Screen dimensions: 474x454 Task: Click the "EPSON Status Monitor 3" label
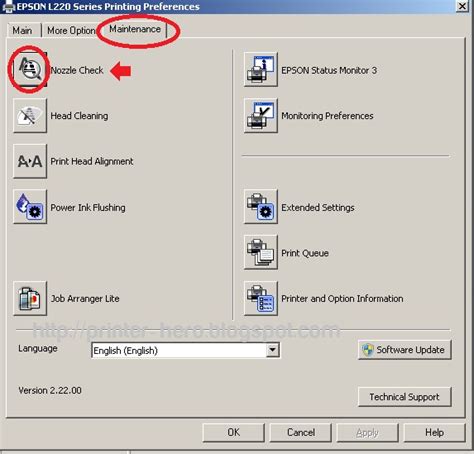(329, 70)
